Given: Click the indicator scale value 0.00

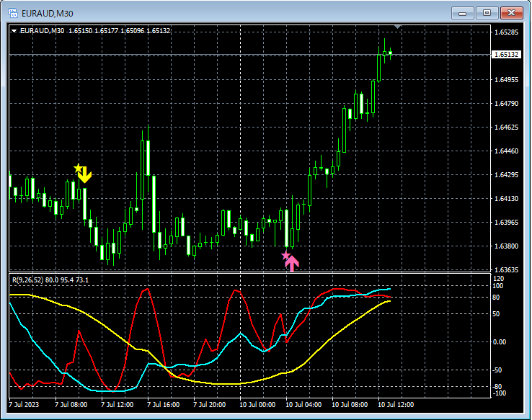Looking at the screenshot, I should (500, 341).
